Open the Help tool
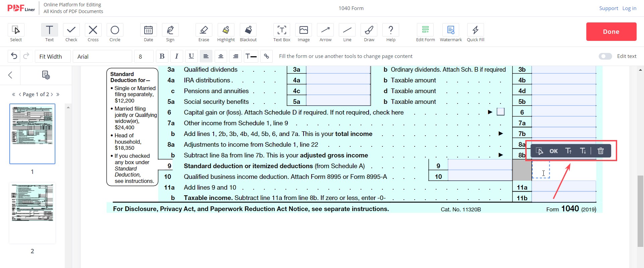 point(391,32)
